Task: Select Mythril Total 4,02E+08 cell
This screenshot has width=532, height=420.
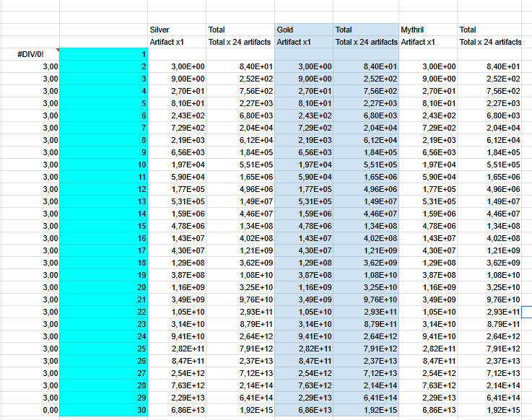Action: [489, 238]
